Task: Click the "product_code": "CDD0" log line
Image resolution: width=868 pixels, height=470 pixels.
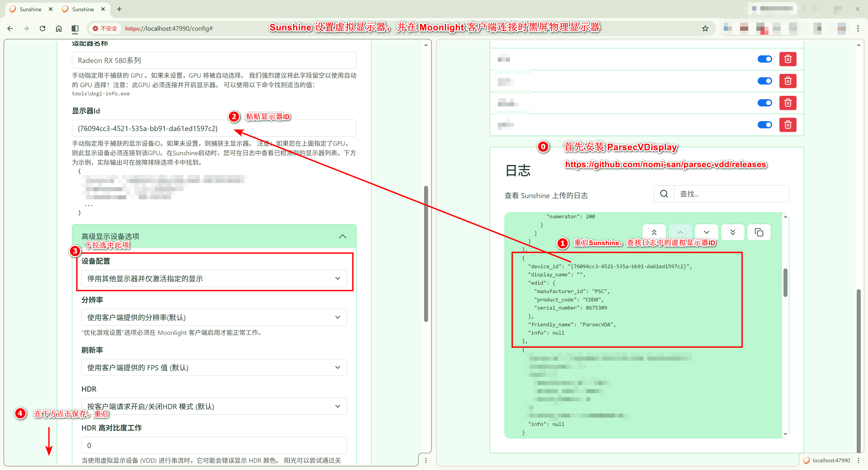Action: tap(569, 299)
